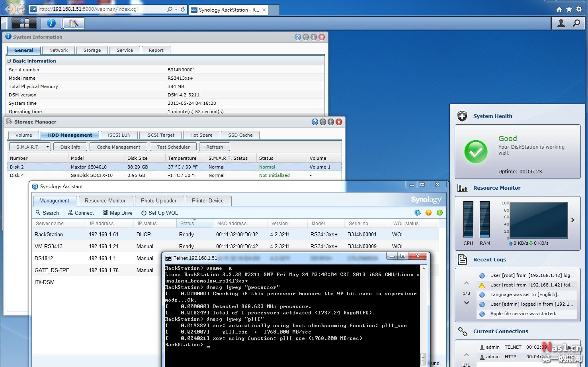Click the Test Scheduler button
588x367 pixels.
coord(173,147)
